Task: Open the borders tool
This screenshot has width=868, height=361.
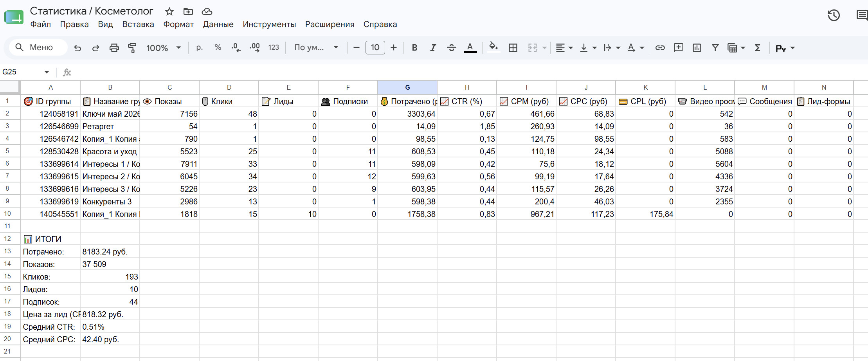Action: pyautogui.click(x=513, y=48)
